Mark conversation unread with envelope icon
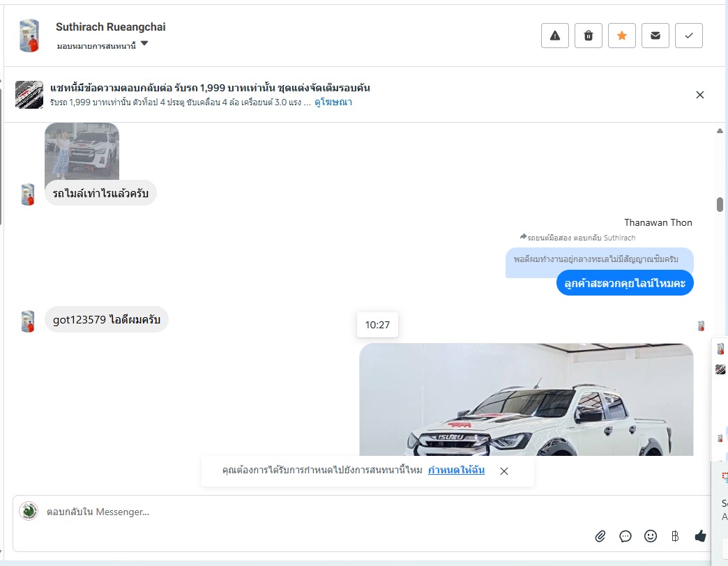 (x=655, y=36)
